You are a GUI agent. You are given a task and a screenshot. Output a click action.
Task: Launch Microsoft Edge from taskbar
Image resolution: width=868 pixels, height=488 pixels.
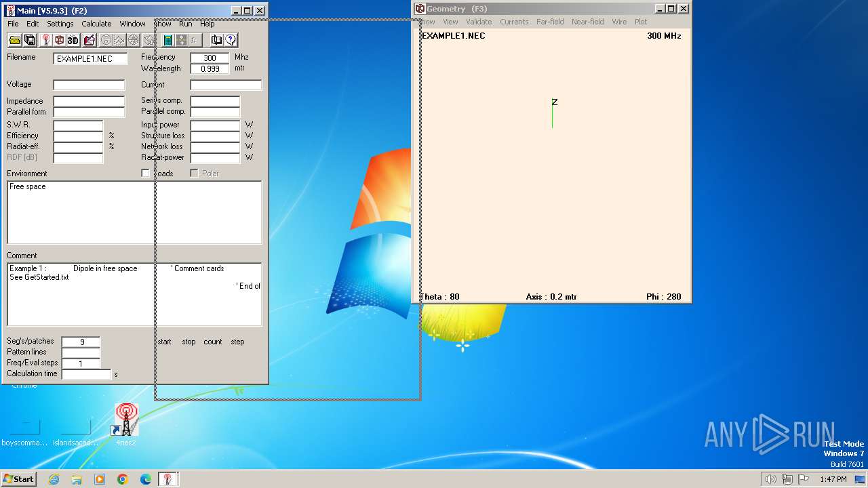(146, 479)
